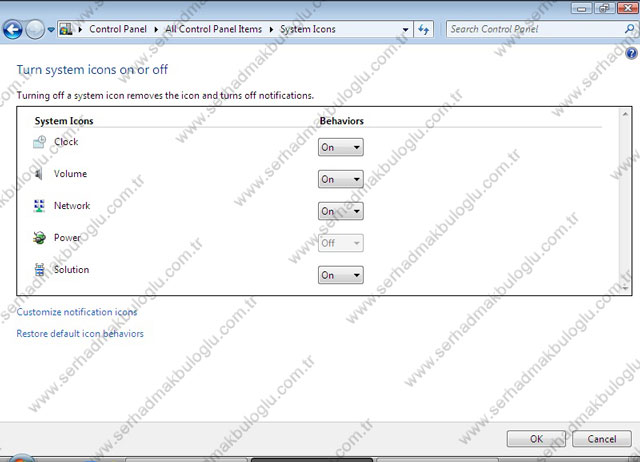
Task: Click the Network system icon
Action: click(x=39, y=206)
